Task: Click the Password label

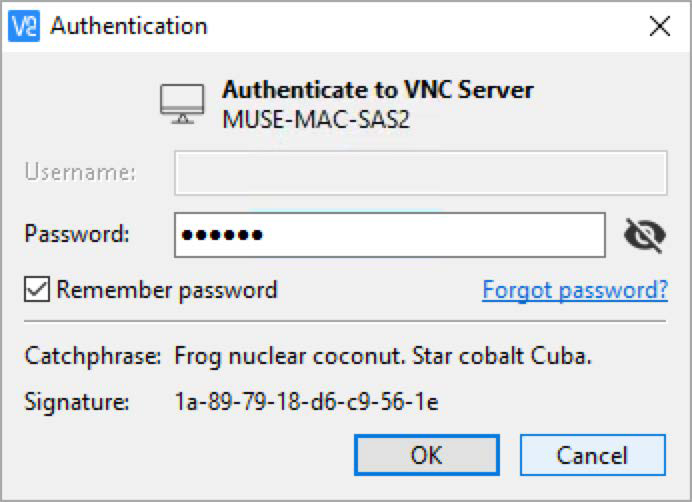Action: coord(77,234)
